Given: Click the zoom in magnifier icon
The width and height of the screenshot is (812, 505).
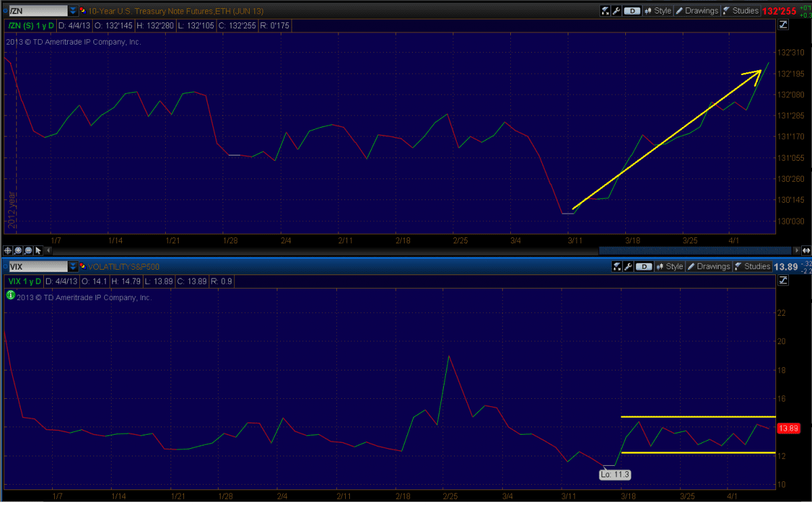Looking at the screenshot, I should pyautogui.click(x=18, y=250).
